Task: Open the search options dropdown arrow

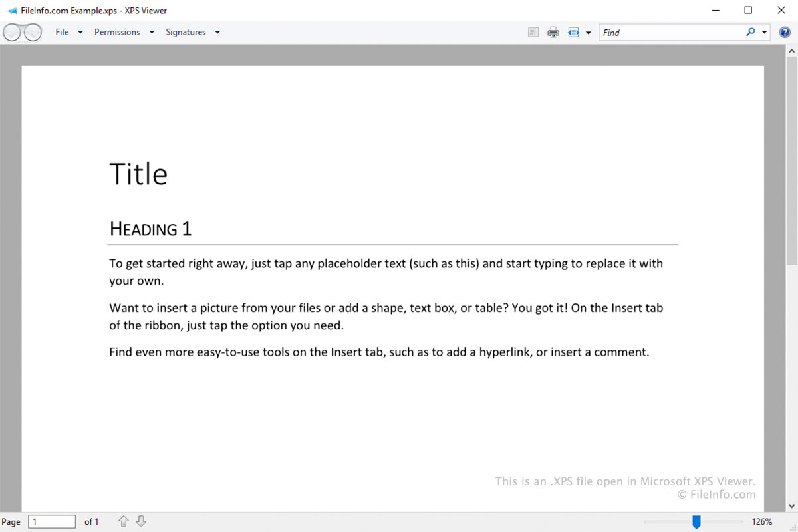Action: pos(765,32)
